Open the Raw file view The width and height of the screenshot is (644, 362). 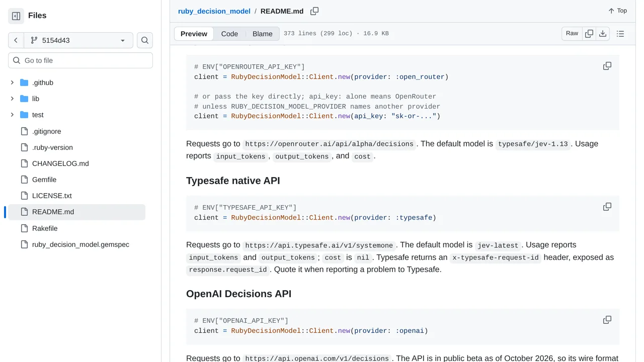(x=572, y=34)
